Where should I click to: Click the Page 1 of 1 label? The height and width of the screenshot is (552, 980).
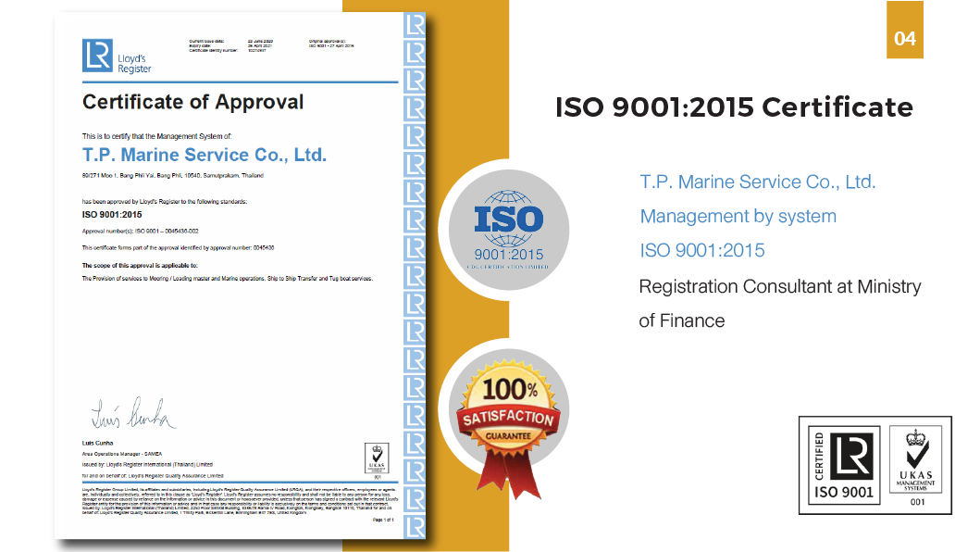tap(381, 521)
